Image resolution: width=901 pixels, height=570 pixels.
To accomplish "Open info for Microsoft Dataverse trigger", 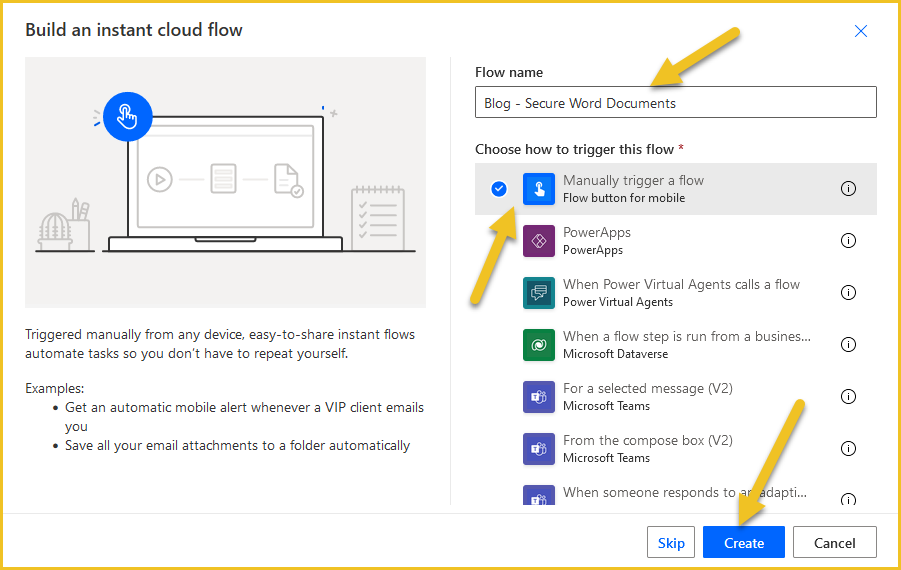I will pos(848,344).
